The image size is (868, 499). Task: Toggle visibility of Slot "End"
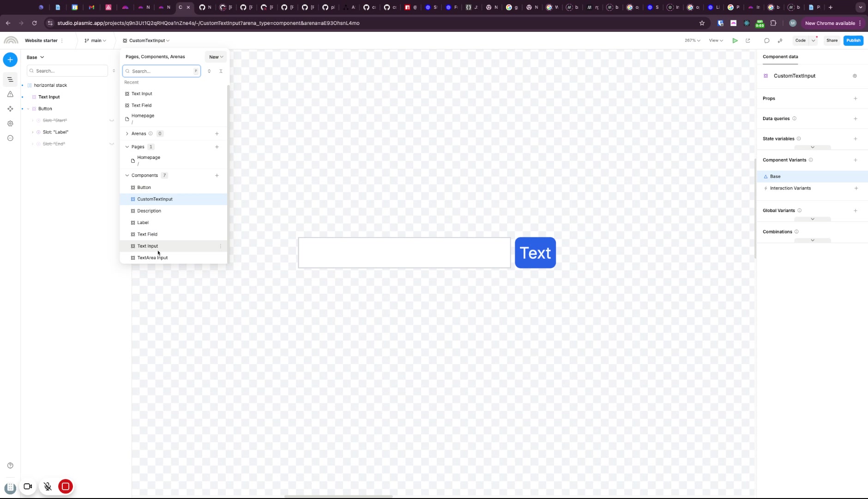point(111,144)
